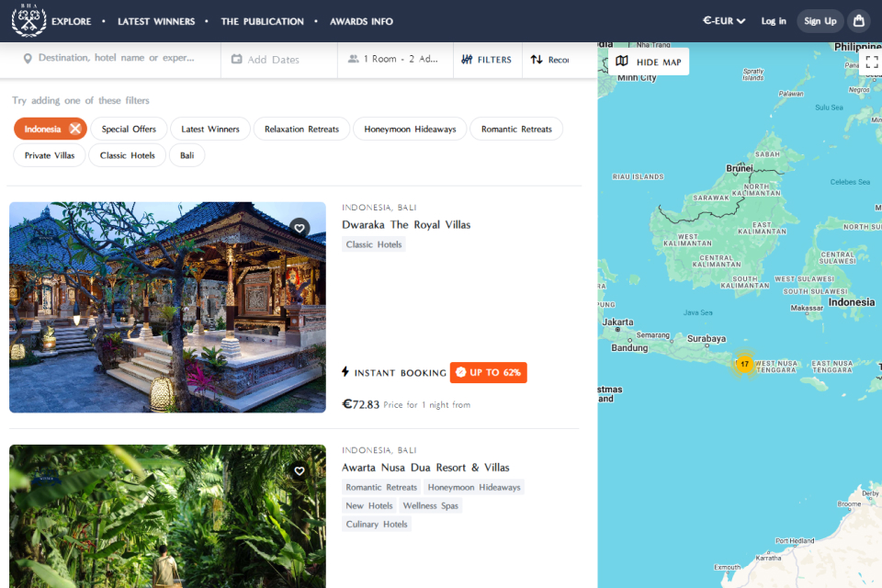Open The Publication menu item
Image resolution: width=882 pixels, height=588 pixels.
tap(262, 21)
